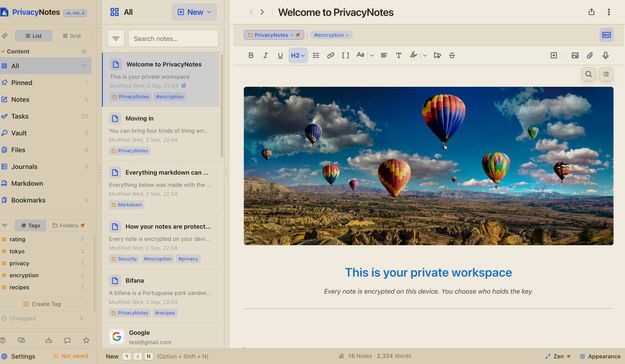Apply italic formatting
The height and width of the screenshot is (364, 625).
265,55
